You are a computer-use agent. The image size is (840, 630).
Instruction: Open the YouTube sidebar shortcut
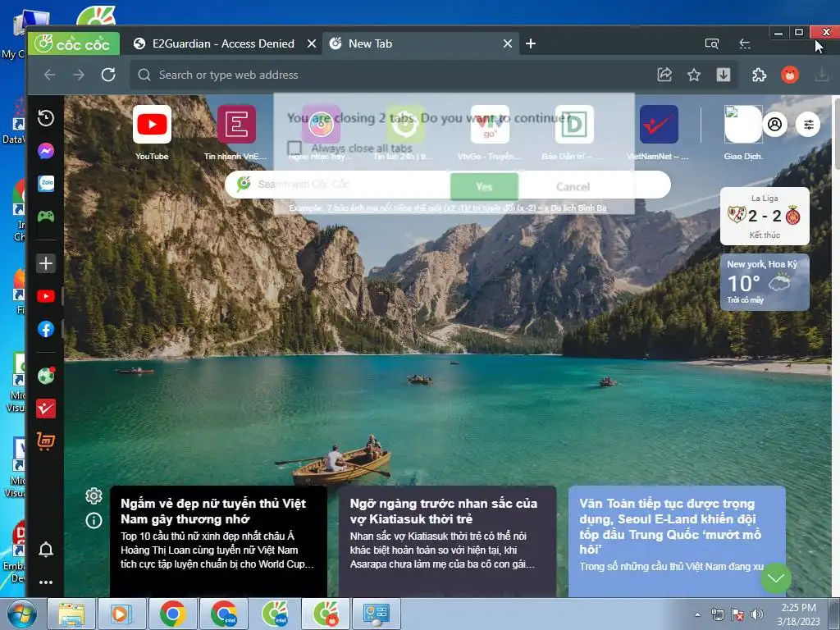(46, 296)
